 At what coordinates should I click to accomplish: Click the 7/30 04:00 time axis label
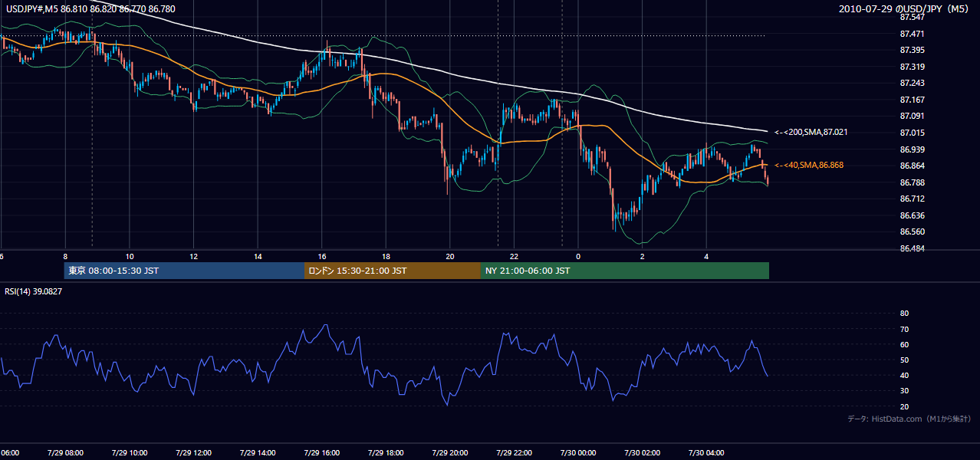pos(707,452)
